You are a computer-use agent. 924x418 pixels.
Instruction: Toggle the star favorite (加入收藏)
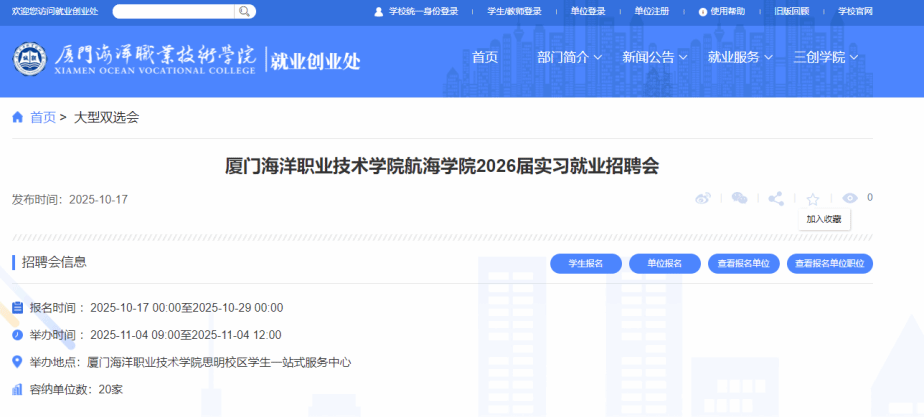[813, 199]
